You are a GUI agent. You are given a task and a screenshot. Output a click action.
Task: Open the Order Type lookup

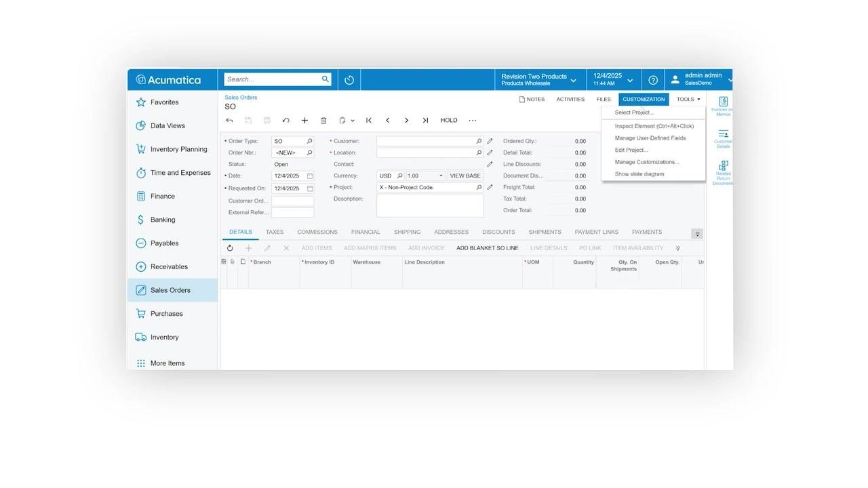[x=310, y=142]
